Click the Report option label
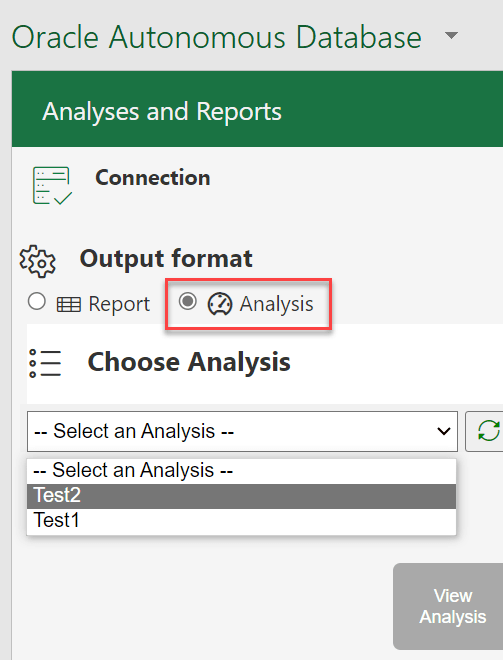The image size is (503, 660). click(119, 304)
